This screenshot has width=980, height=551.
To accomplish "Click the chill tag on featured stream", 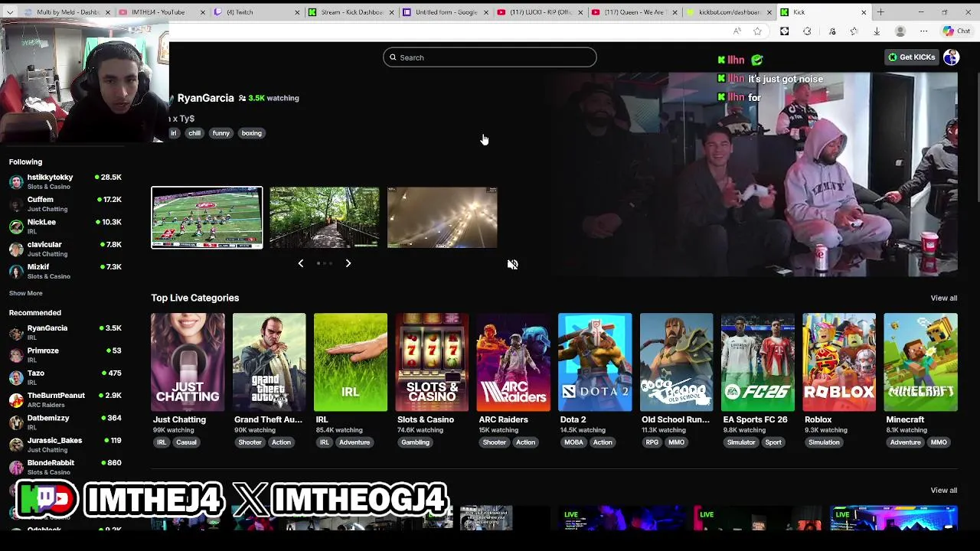I will pyautogui.click(x=194, y=133).
